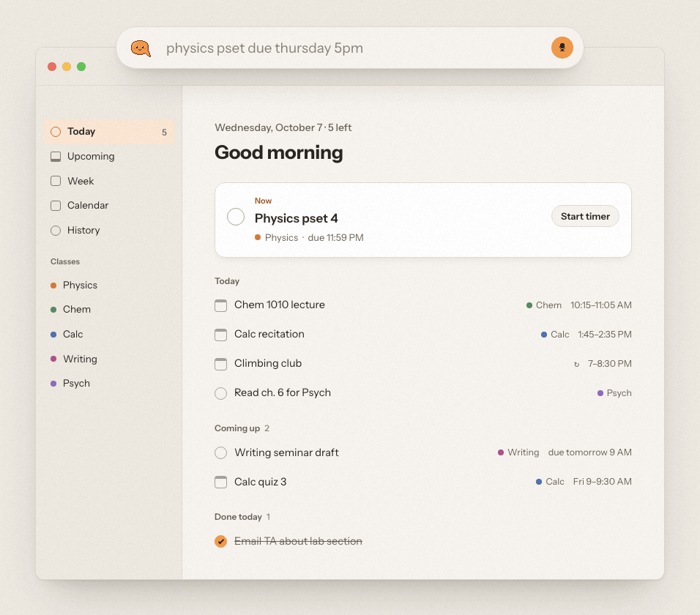Click the green zoom window button
Viewport: 700px width, 615px height.
coord(81,67)
